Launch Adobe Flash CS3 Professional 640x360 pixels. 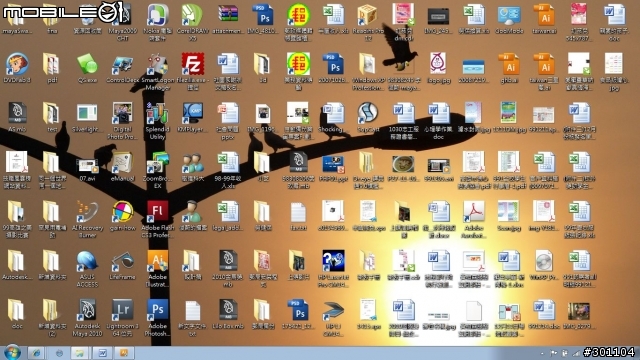coord(157,219)
